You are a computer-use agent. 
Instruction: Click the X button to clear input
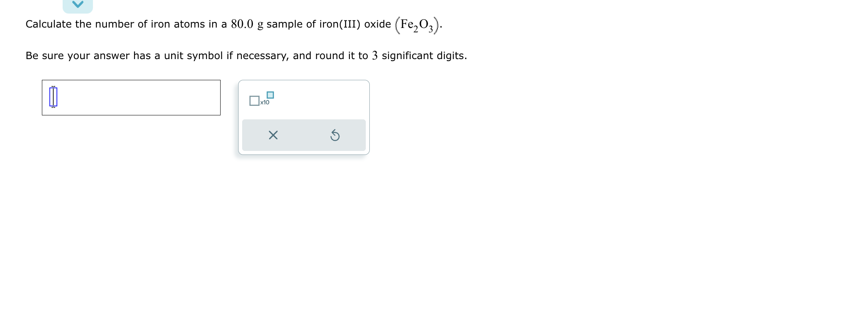coord(272,136)
